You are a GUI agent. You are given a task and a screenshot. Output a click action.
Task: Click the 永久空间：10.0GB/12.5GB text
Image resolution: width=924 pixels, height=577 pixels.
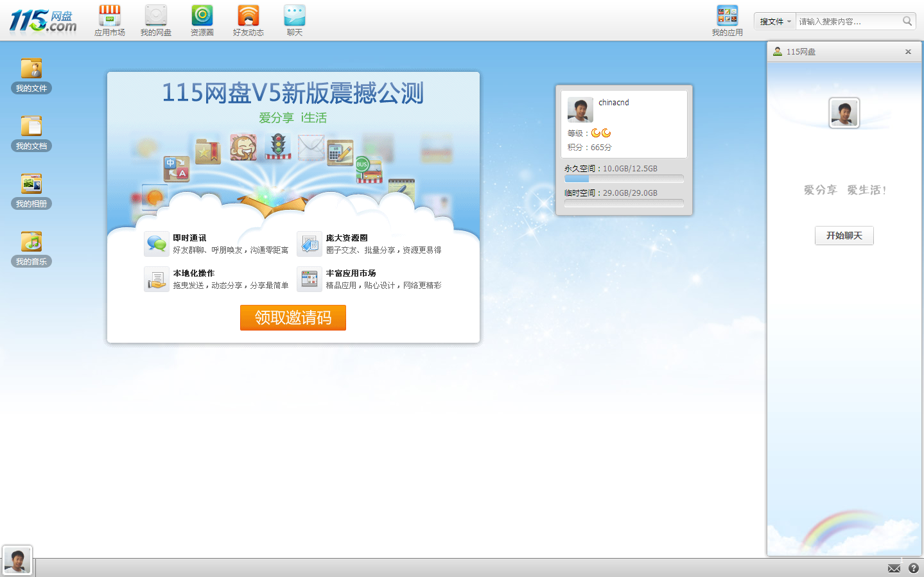[x=611, y=169]
